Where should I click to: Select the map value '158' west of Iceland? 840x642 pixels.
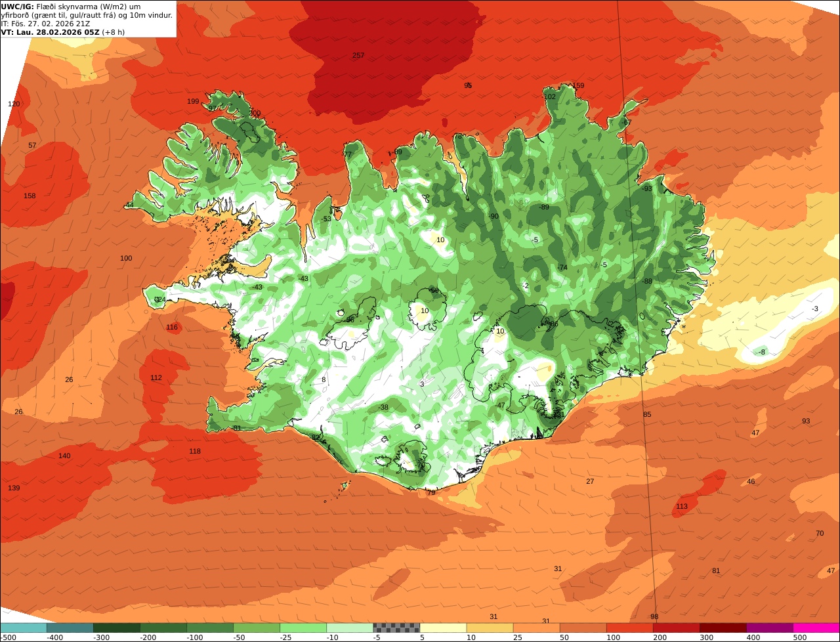point(30,196)
